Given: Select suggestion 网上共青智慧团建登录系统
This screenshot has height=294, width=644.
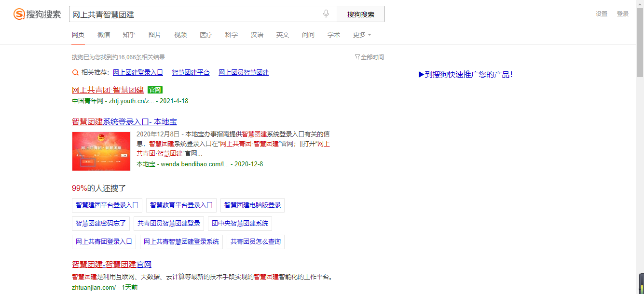Looking at the screenshot, I should [181, 241].
